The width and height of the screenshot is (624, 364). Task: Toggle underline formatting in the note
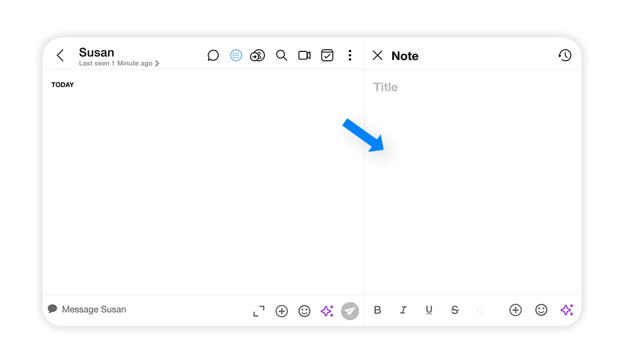[x=429, y=310]
